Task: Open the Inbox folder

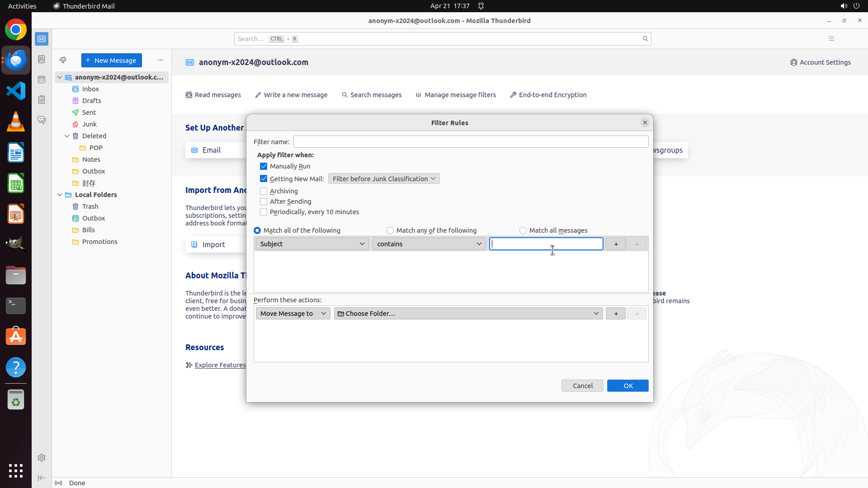Action: tap(90, 89)
